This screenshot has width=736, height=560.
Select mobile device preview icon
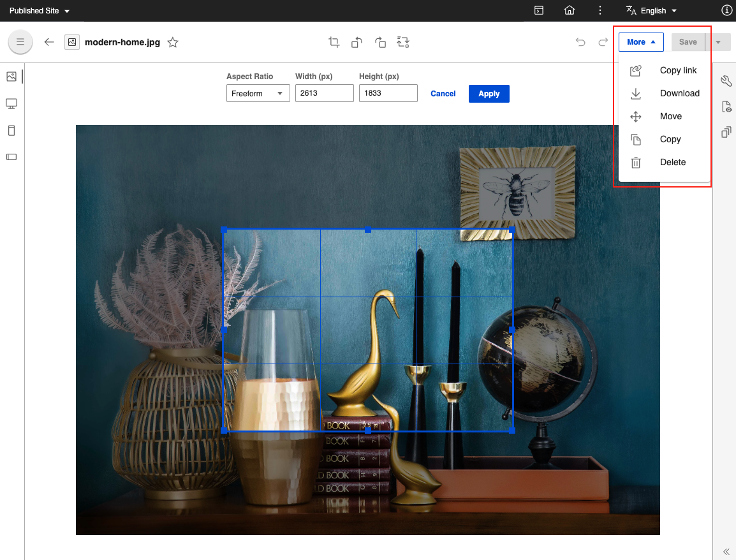point(11,131)
